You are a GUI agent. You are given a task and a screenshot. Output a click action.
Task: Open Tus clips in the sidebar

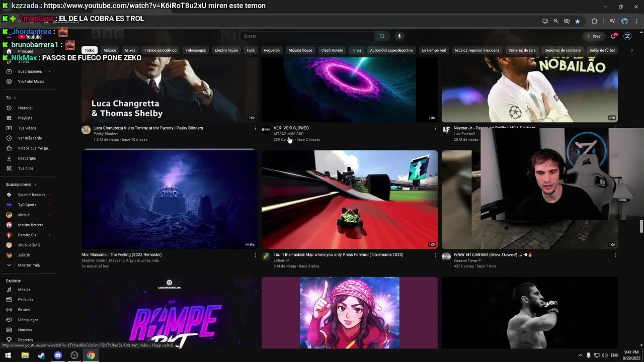click(26, 168)
